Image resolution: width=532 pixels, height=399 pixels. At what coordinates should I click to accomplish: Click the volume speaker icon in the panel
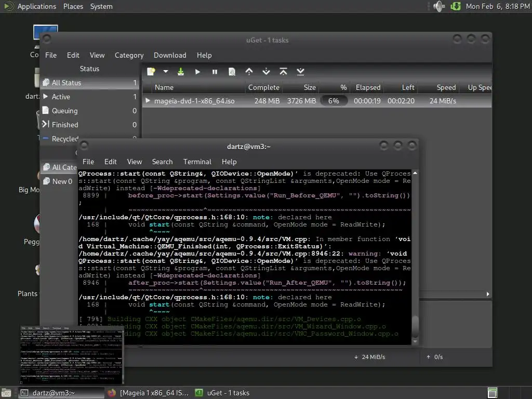(x=438, y=6)
